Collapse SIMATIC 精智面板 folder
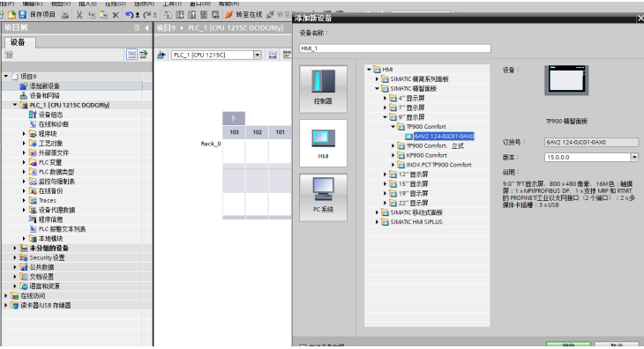Screen dimensions: 644x349 pos(377,89)
